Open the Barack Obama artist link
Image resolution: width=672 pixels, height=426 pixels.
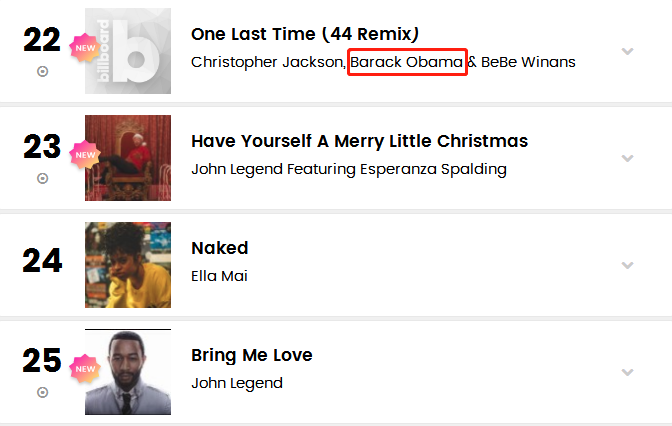tap(407, 63)
